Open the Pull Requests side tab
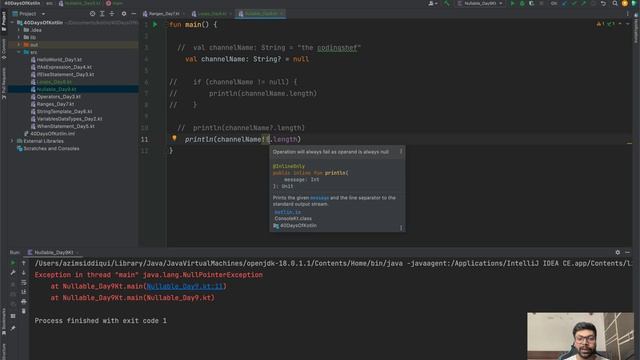640x360 pixels. click(x=4, y=83)
